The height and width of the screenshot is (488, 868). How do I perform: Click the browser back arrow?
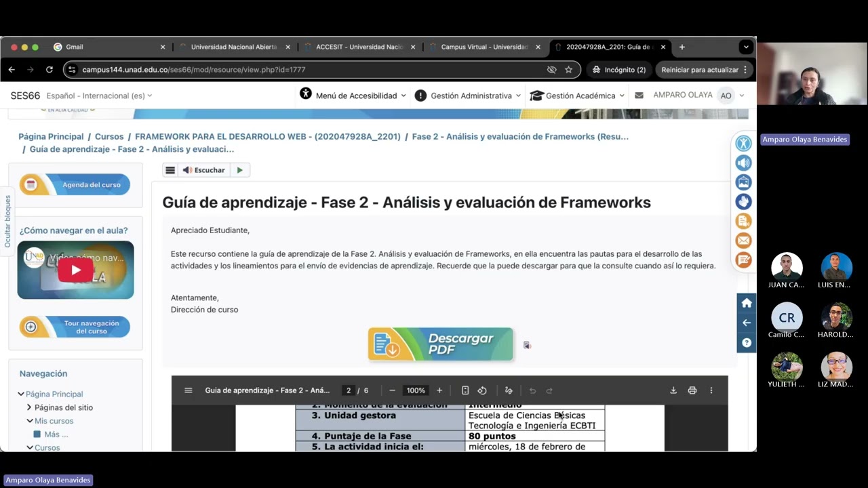click(12, 69)
